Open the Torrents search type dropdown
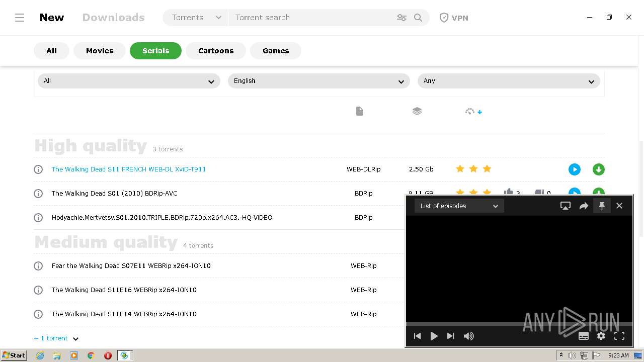Screen dimensions: 644x362 click(196, 18)
